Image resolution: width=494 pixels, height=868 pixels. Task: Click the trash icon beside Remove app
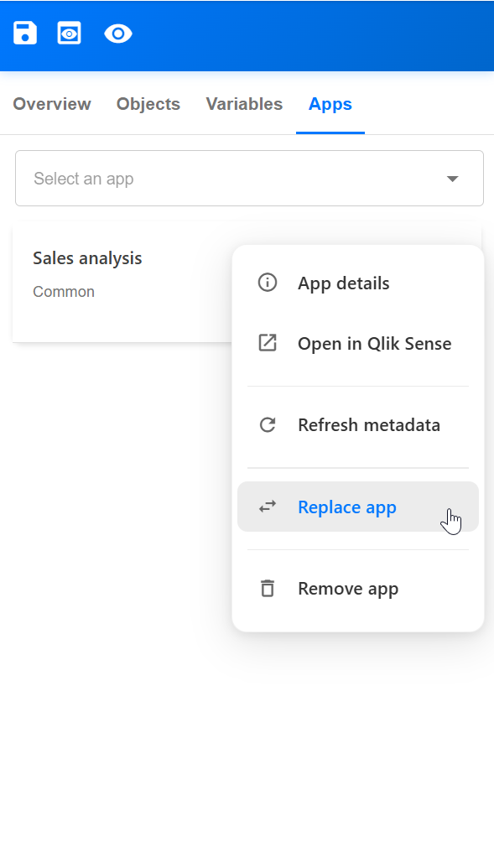click(x=267, y=588)
